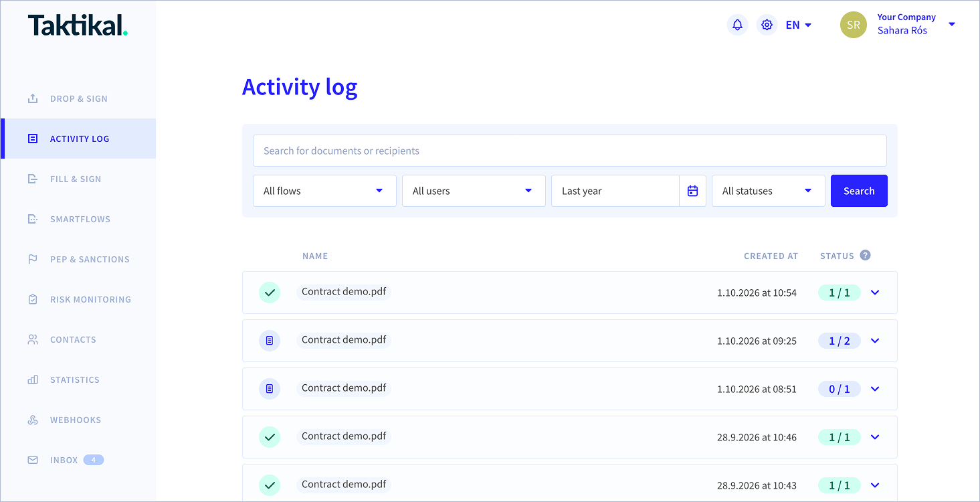Image resolution: width=980 pixels, height=502 pixels.
Task: Open the account menu arrow beside Sahara Rós
Action: pyautogui.click(x=952, y=25)
